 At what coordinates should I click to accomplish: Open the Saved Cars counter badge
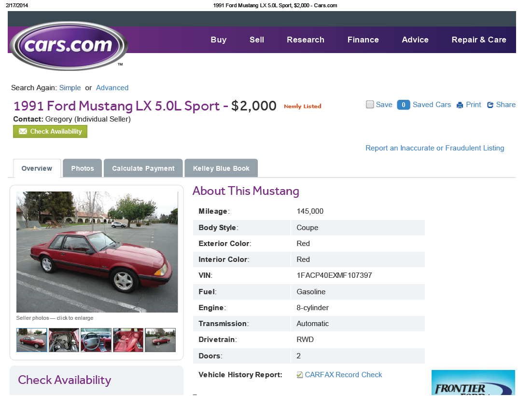404,105
